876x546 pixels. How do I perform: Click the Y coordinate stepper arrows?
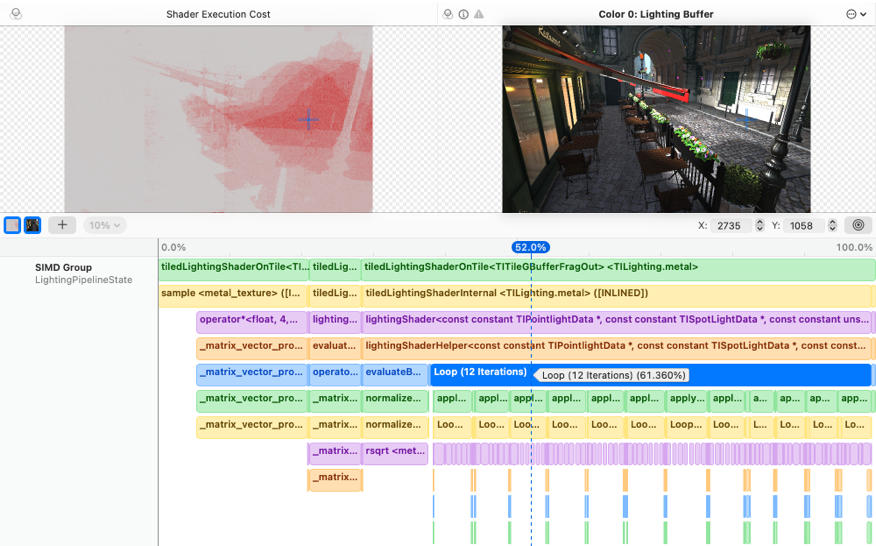[832, 226]
